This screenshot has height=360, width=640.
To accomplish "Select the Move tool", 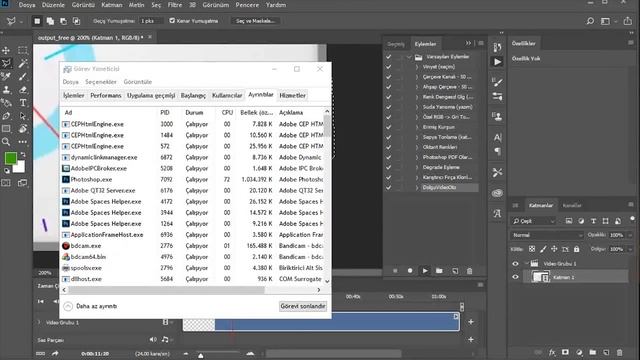I will coord(6,50).
